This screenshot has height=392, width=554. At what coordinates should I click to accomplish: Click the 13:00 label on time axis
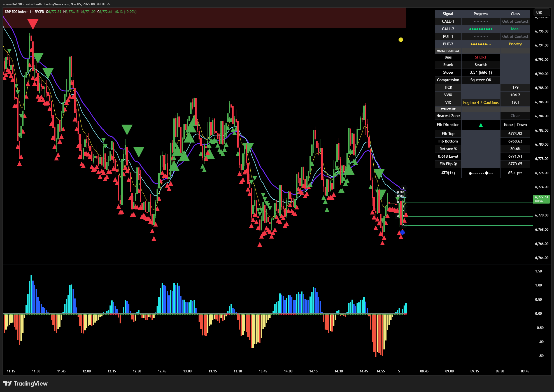187,371
